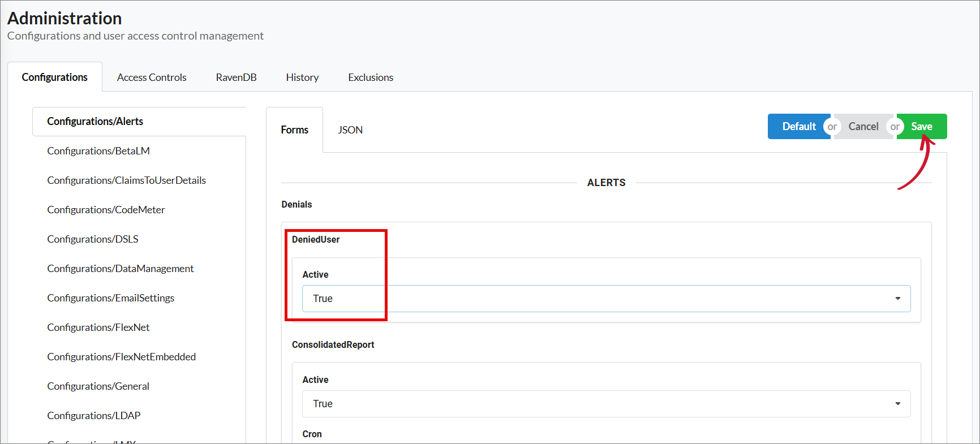Select the Forms sub-tab
The height and width of the screenshot is (444, 980).
tap(295, 130)
